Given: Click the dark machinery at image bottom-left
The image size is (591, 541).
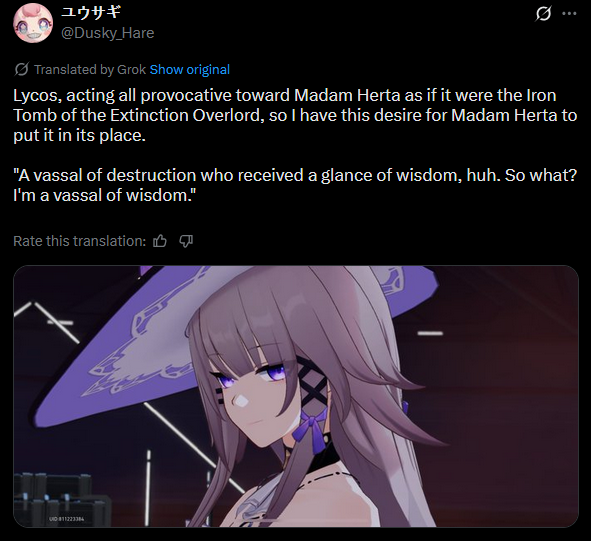Looking at the screenshot, I should pyautogui.click(x=52, y=498).
